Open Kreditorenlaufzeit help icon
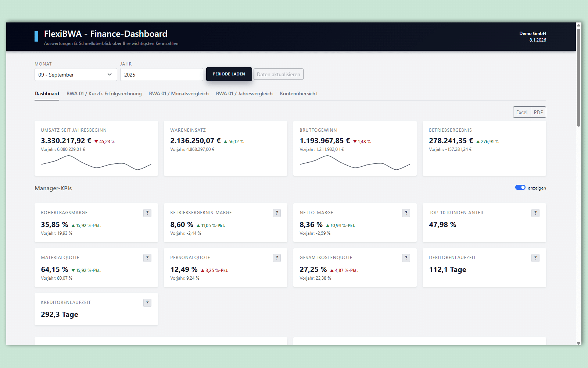The image size is (588, 368). 147,303
